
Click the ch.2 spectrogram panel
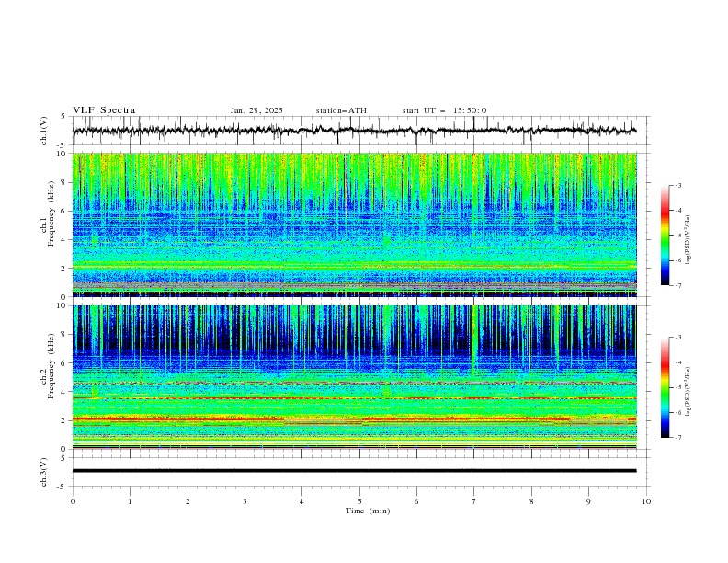[355, 377]
